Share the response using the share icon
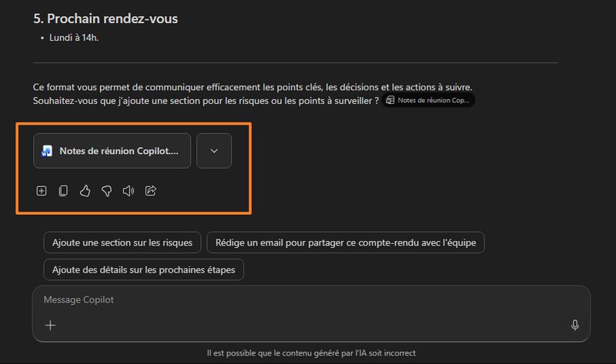Screen dimensions: 616x364 tap(151, 191)
